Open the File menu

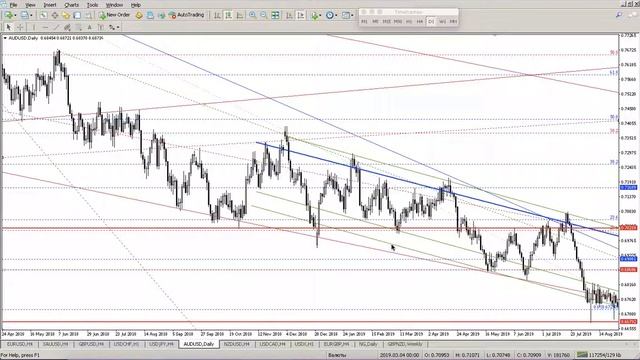click(13, 5)
